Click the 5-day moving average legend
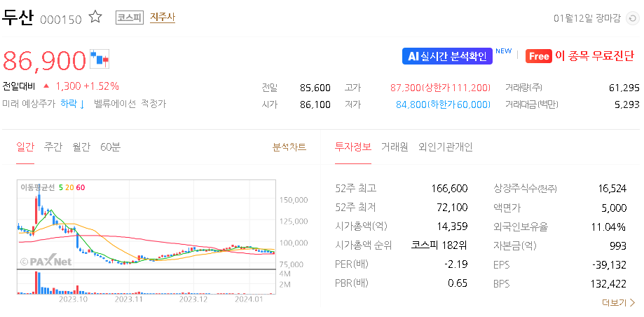 pos(61,188)
